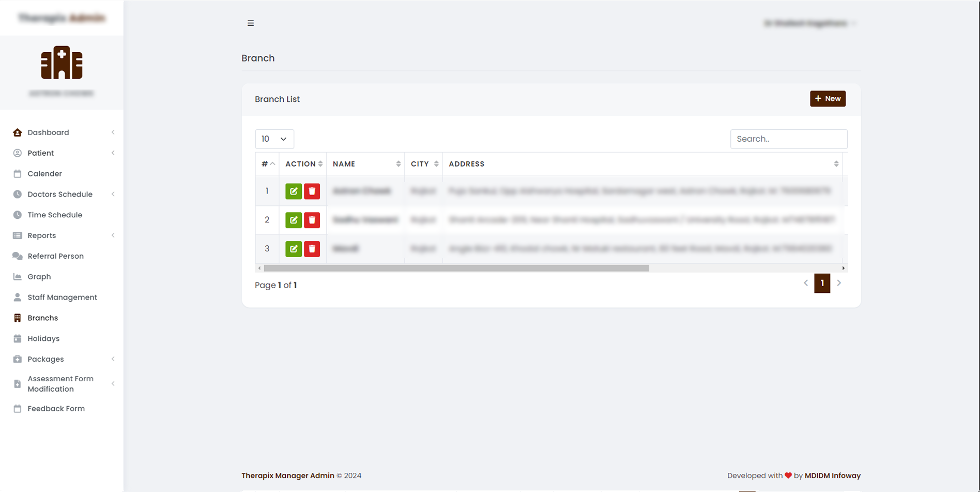Image resolution: width=980 pixels, height=492 pixels.
Task: Edit the first branch row
Action: (294, 191)
